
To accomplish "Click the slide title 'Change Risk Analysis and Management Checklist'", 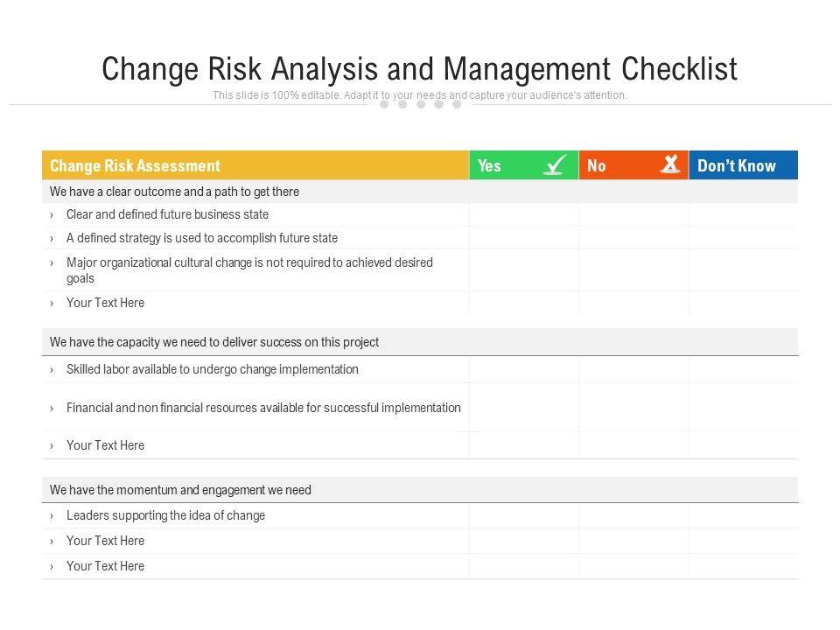I will [x=419, y=69].
